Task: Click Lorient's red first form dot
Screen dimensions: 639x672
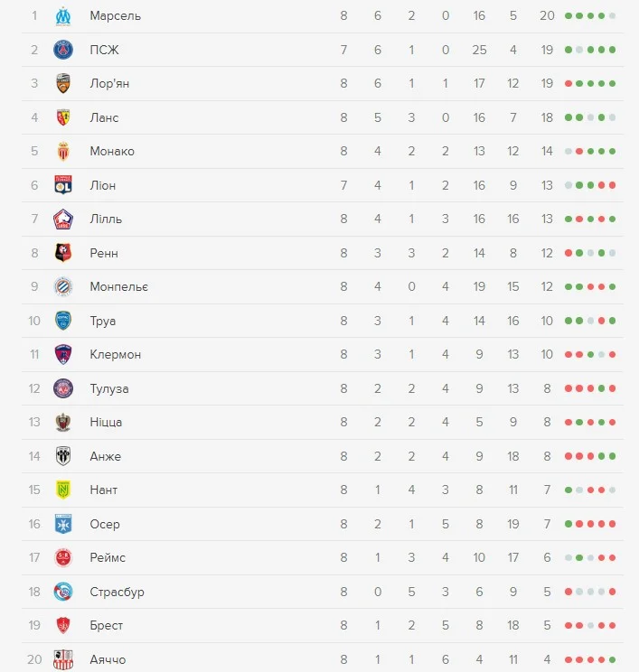Action: [x=569, y=83]
